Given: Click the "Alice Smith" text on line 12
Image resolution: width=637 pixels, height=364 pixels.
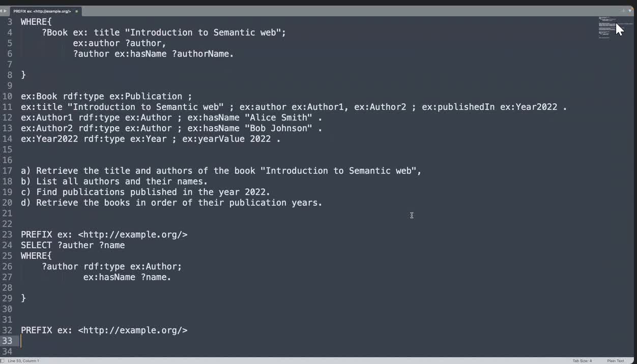Looking at the screenshot, I should coord(278,117).
